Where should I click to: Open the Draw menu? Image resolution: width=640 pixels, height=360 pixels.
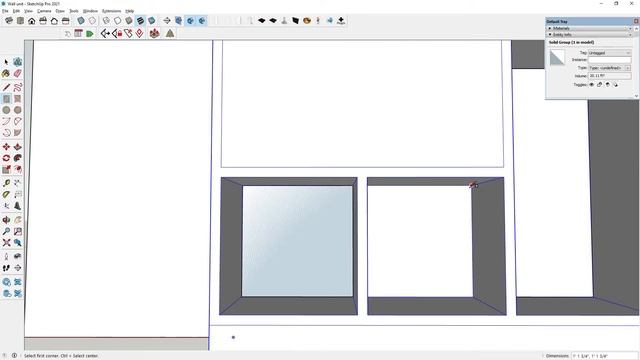coord(60,11)
